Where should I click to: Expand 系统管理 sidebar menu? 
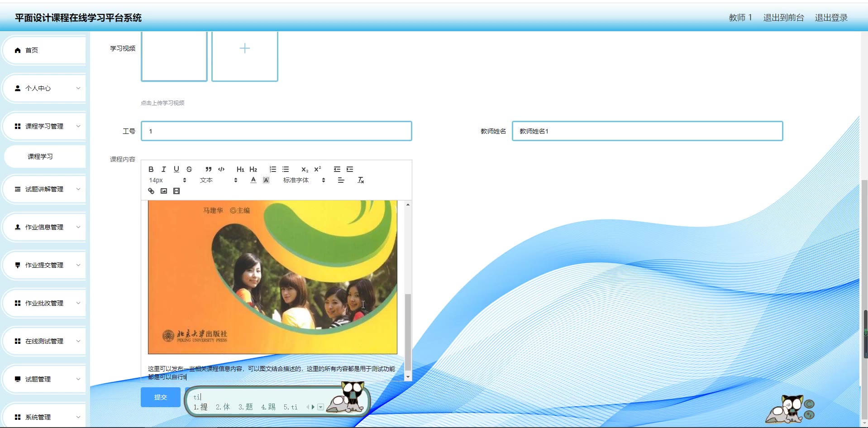tap(44, 416)
